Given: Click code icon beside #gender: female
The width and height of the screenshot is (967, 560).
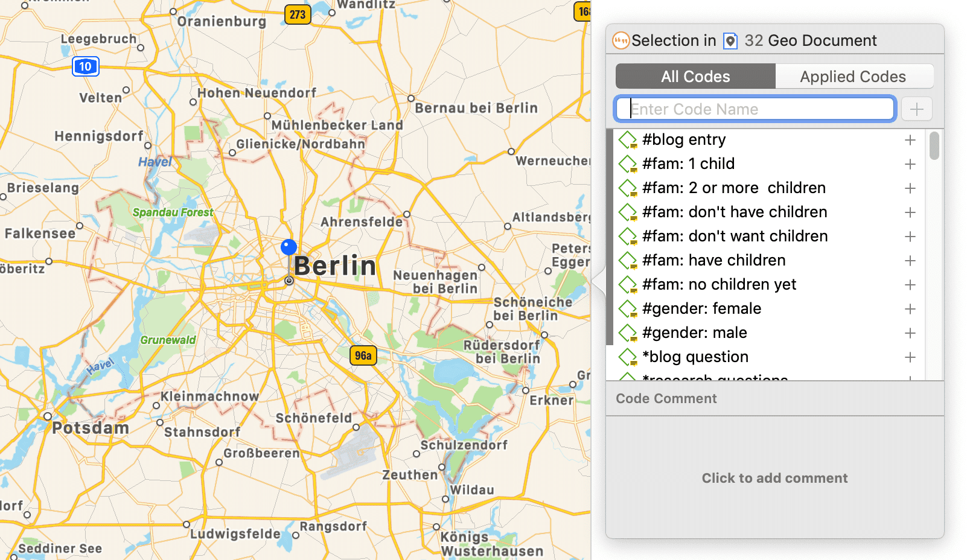Looking at the screenshot, I should click(x=628, y=309).
